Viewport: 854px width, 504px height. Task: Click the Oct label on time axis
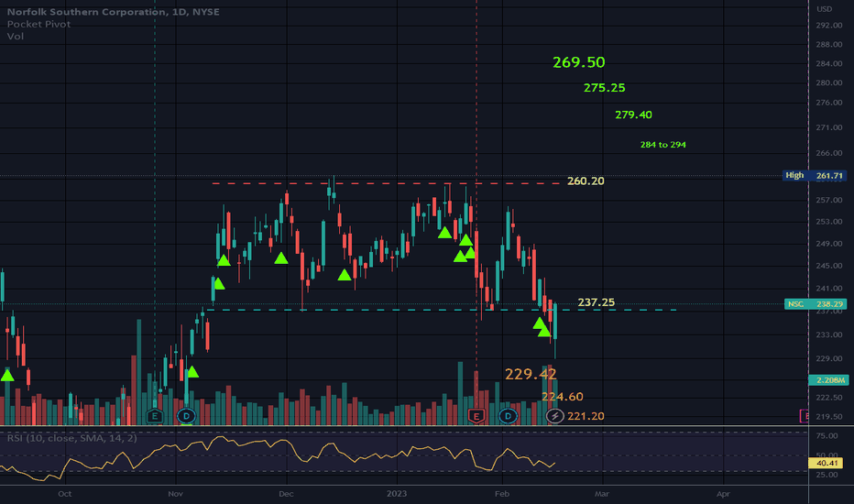point(64,494)
